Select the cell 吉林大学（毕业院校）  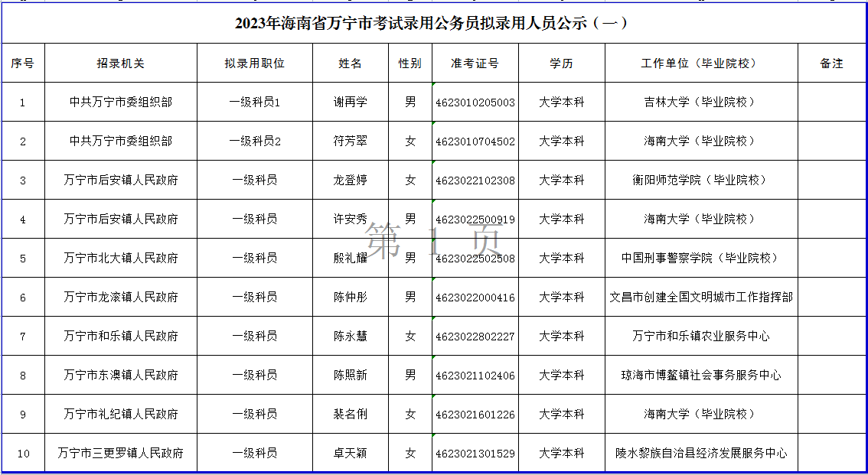click(701, 102)
